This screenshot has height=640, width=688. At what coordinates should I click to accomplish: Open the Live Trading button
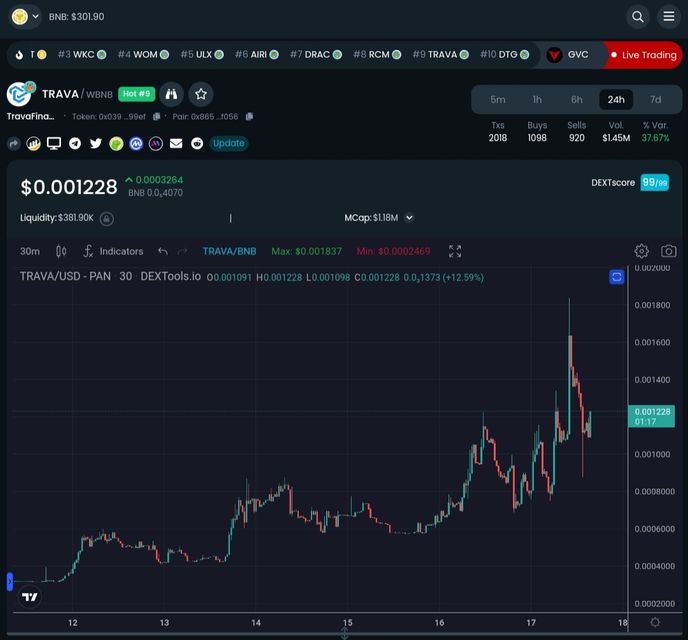(644, 55)
